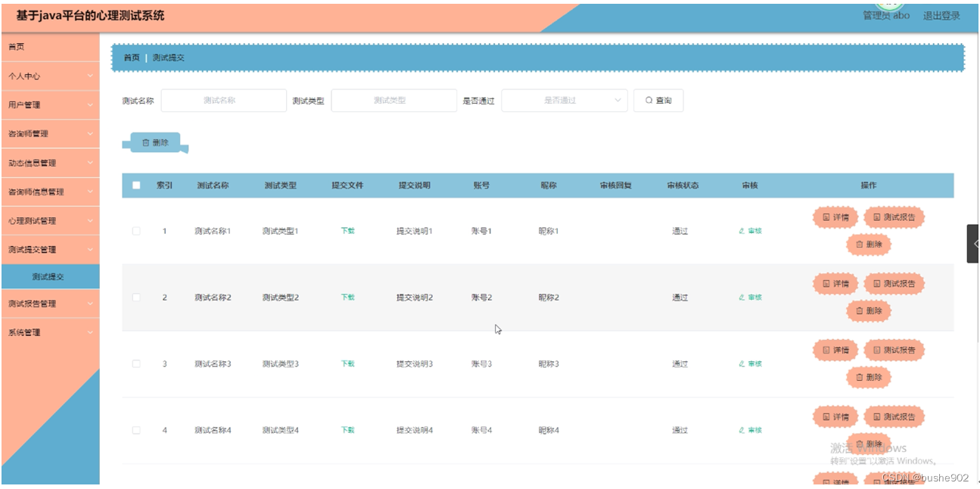
Task: Click the magnifier search icon on 查询 button
Action: tap(649, 99)
